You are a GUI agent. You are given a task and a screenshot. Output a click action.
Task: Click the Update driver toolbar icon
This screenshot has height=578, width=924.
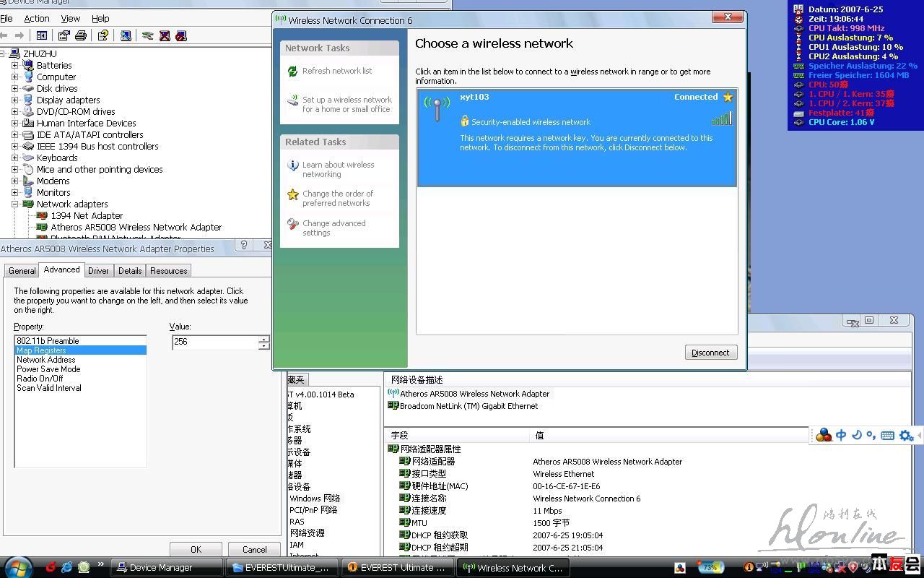[148, 35]
